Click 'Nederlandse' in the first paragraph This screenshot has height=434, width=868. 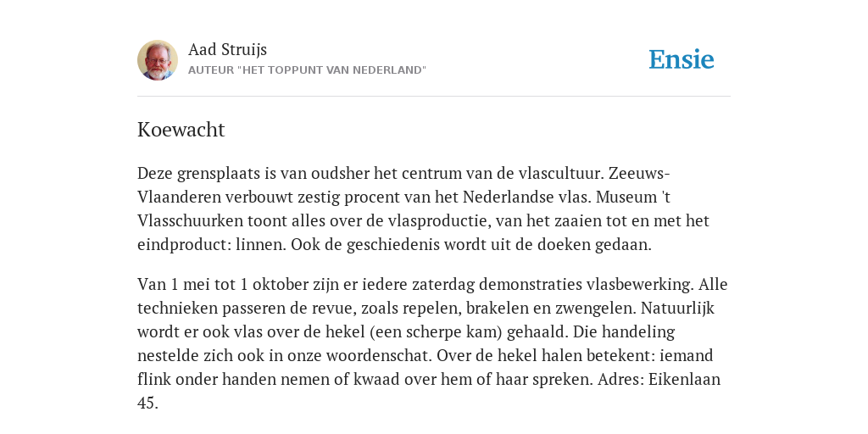pos(507,197)
